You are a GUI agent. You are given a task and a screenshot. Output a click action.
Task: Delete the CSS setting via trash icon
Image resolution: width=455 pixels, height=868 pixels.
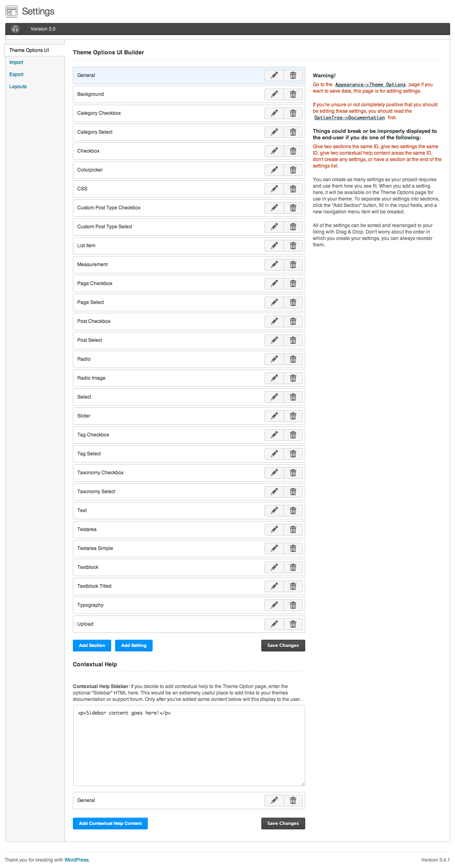pos(293,189)
